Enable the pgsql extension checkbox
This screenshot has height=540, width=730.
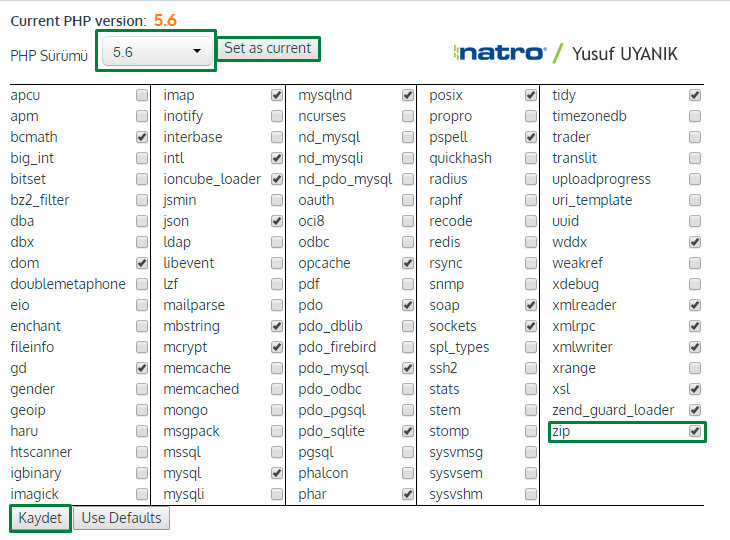click(x=408, y=452)
